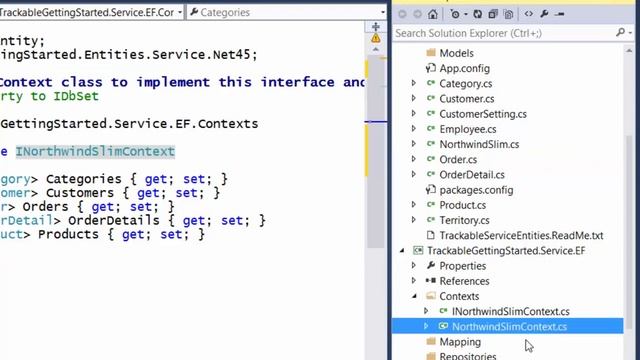Expand the References node

tap(413, 280)
